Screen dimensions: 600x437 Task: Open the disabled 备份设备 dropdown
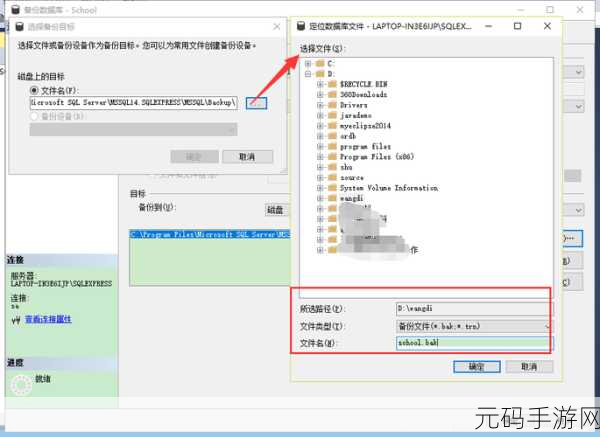(x=133, y=130)
